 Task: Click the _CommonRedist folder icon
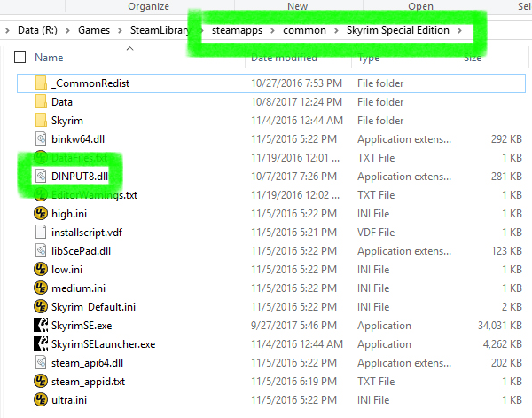pyautogui.click(x=41, y=83)
